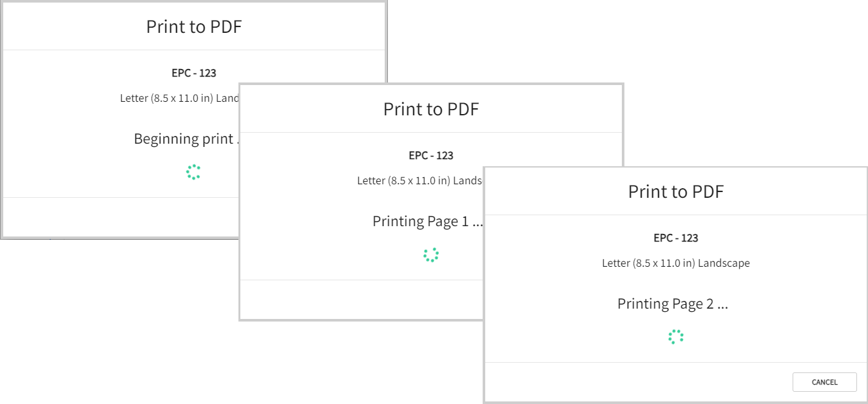
Task: Click the Print to PDF title in the Beginning print dialog
Action: pyautogui.click(x=194, y=26)
